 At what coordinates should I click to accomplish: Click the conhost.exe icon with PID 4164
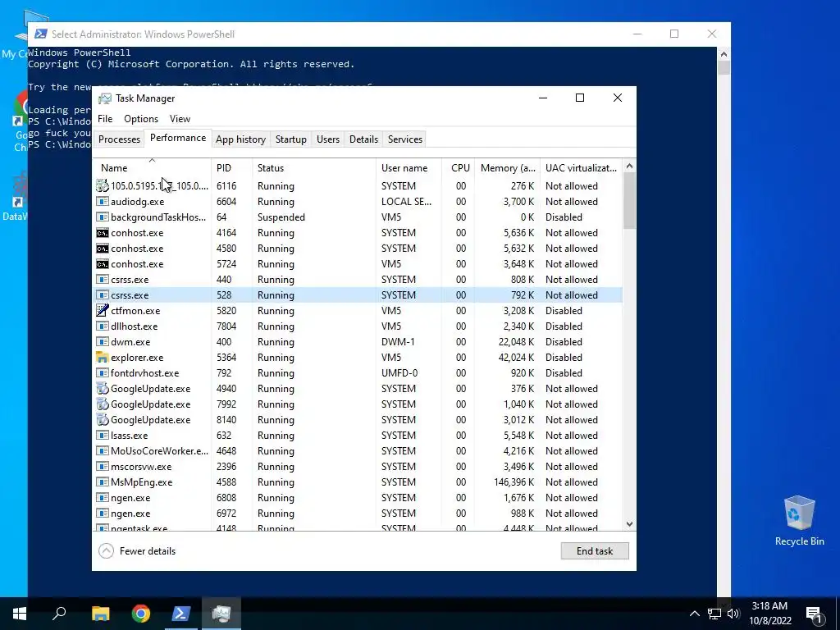pyautogui.click(x=102, y=232)
